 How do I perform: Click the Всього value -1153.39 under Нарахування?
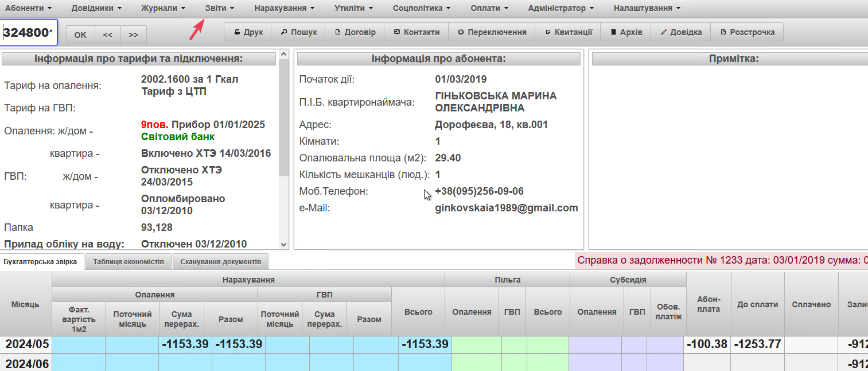tap(425, 345)
